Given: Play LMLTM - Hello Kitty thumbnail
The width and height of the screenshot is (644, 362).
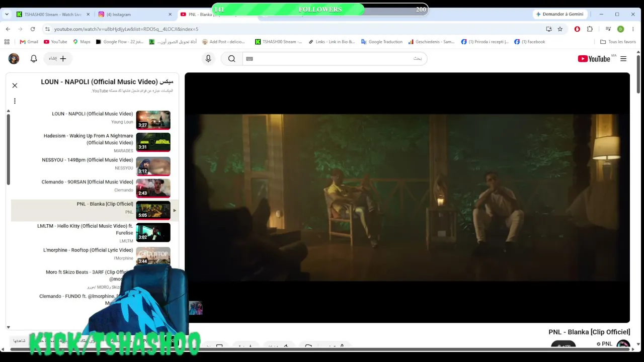Looking at the screenshot, I should coord(153,232).
